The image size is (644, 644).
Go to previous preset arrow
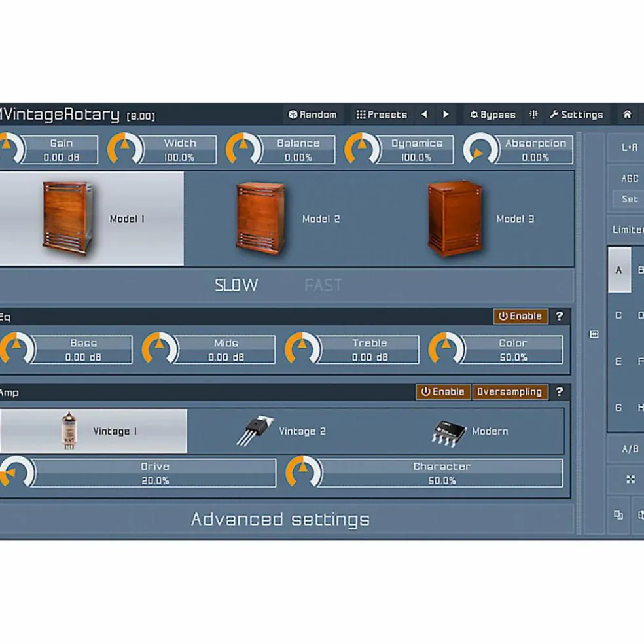coord(425,115)
